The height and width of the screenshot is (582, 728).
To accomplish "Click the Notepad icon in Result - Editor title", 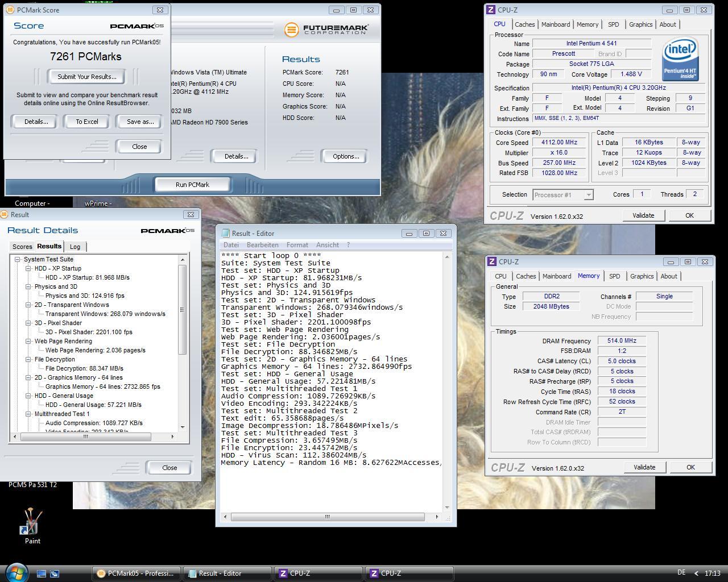I will coord(225,233).
